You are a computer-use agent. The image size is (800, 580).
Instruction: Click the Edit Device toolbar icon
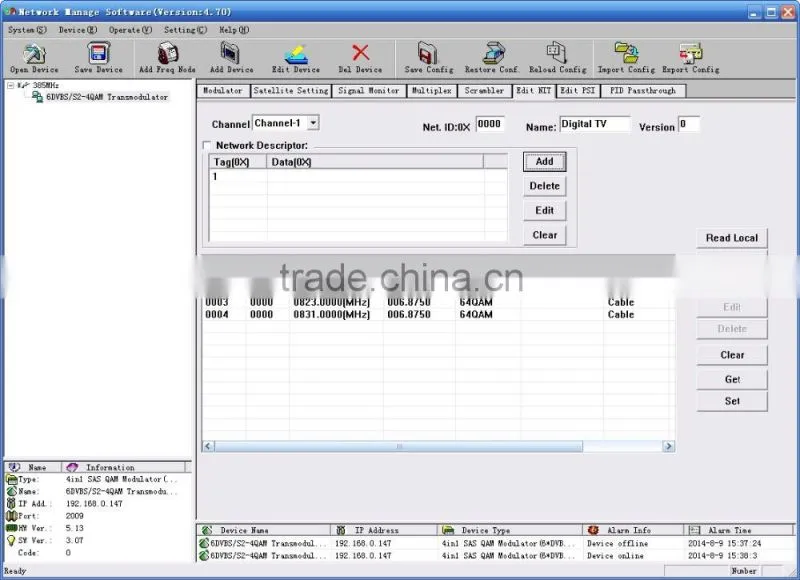[295, 54]
